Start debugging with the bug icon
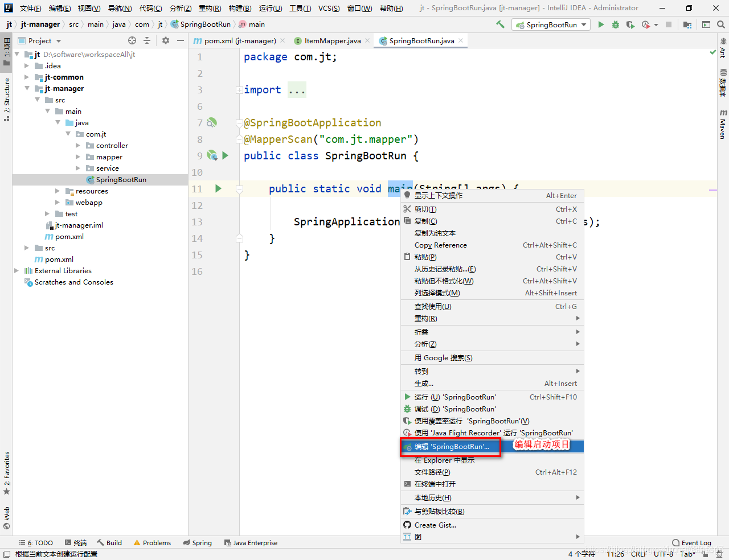Screen dimensions: 729x560 [x=616, y=24]
